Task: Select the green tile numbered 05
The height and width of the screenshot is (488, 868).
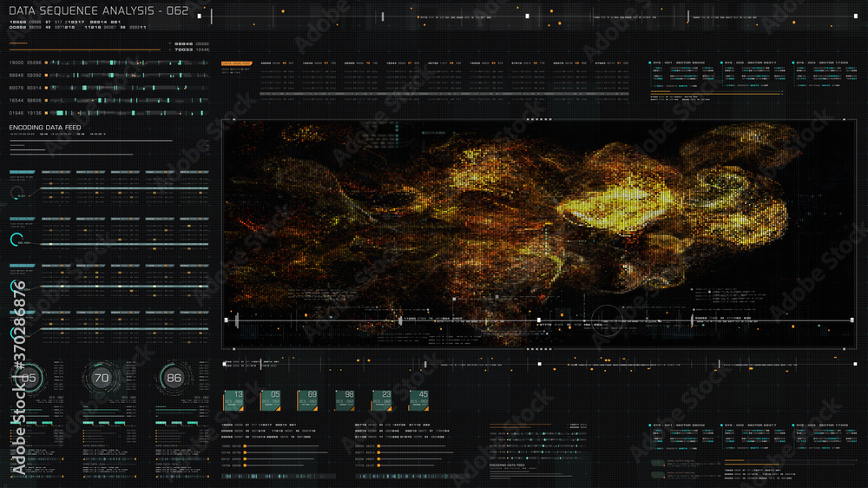Action: [271, 400]
